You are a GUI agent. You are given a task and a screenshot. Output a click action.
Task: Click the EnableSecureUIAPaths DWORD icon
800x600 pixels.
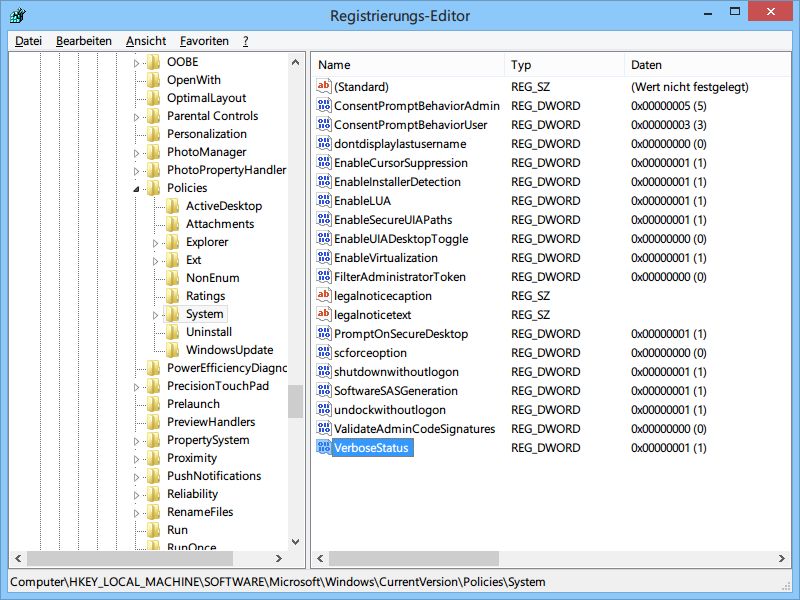tap(323, 219)
